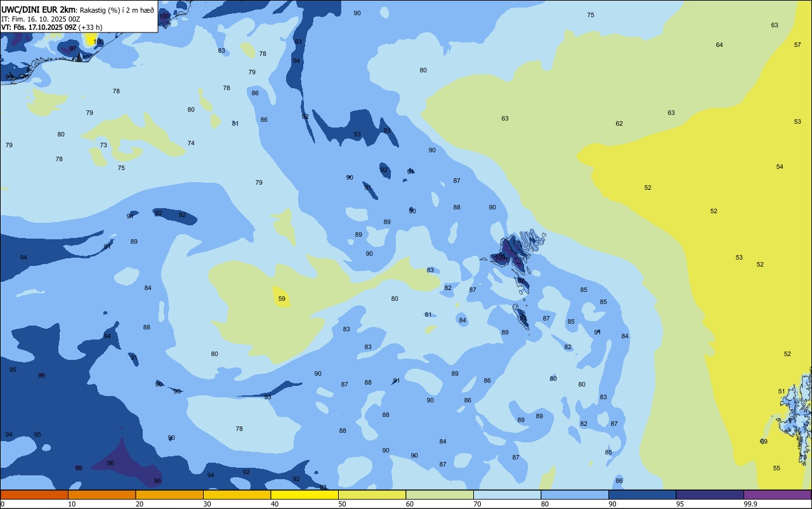Click the 90–95 dark blue legend segment

tap(642, 494)
